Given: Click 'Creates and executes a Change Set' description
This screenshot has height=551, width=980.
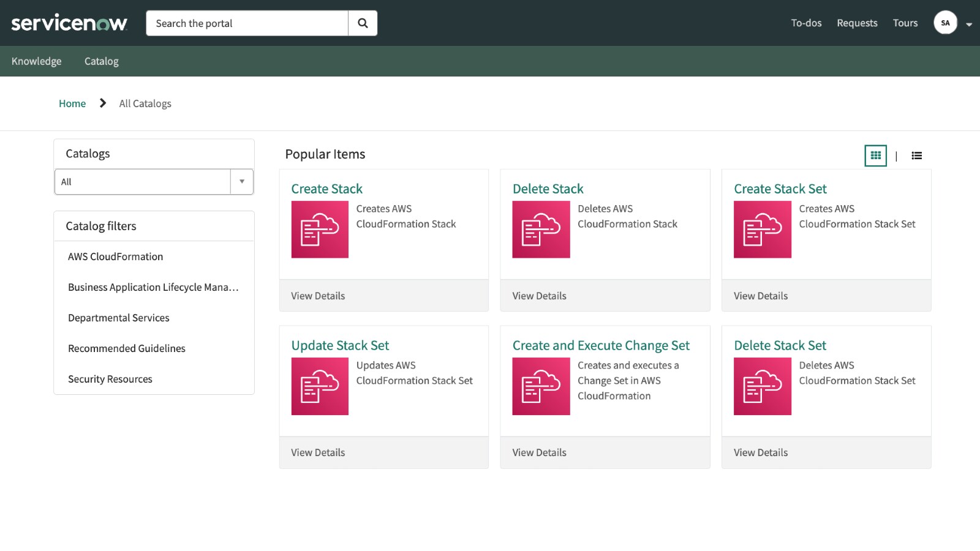Looking at the screenshot, I should click(x=628, y=380).
